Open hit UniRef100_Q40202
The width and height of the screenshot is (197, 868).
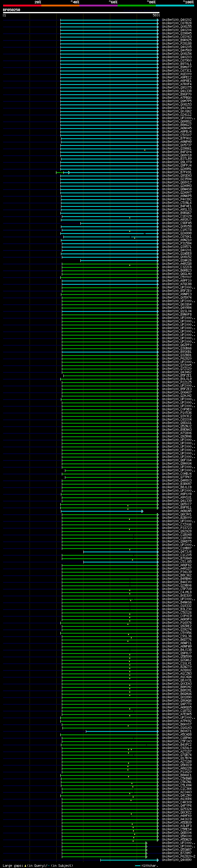coord(176,20)
